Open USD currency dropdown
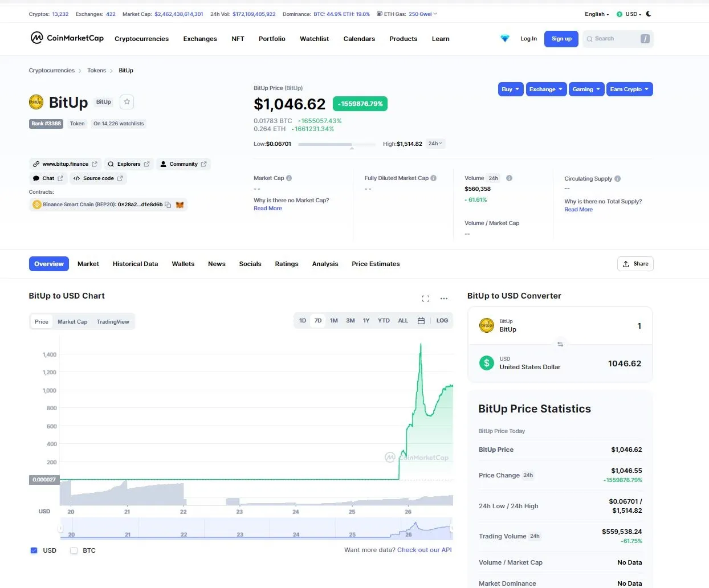709x588 pixels. coord(629,14)
